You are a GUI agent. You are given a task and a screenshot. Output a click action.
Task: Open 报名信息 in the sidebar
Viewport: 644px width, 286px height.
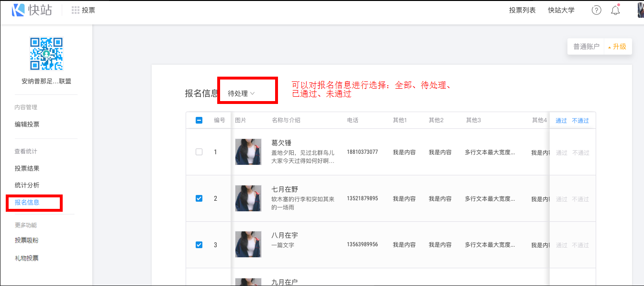pos(27,202)
